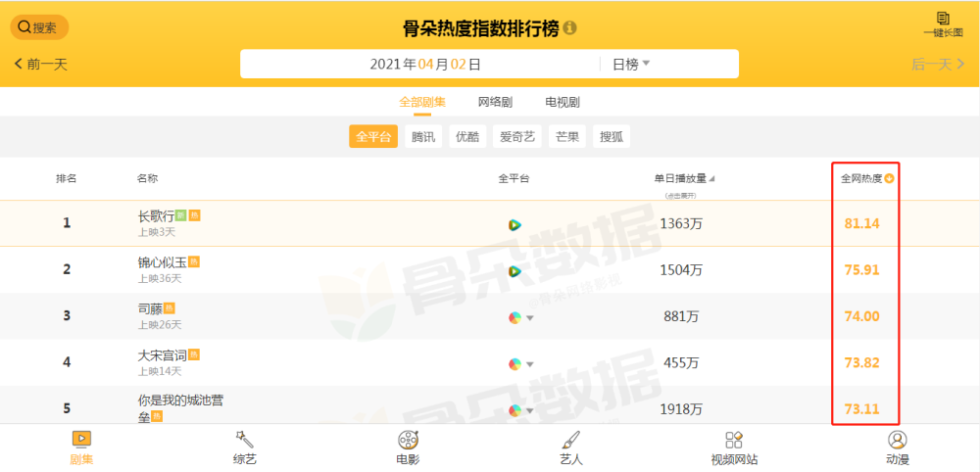Open the 大宋宫词 drama entry

click(163, 355)
